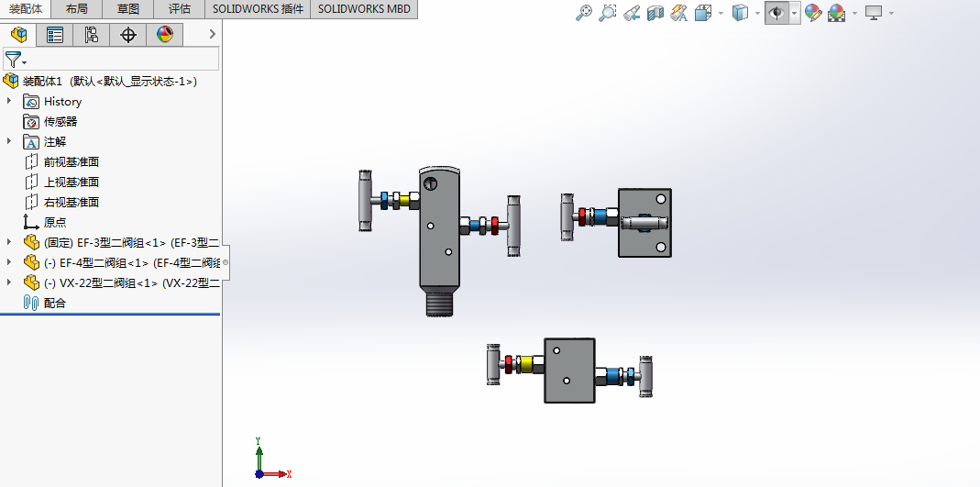Viewport: 980px width, 487px height.
Task: Open the PropertyManager tab icon
Action: pyautogui.click(x=55, y=34)
